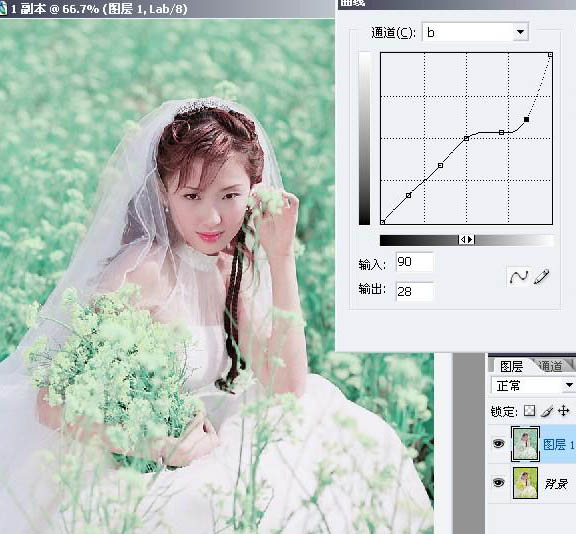Click the gradient bar direction toggle arrows
The width and height of the screenshot is (576, 534).
(x=467, y=240)
